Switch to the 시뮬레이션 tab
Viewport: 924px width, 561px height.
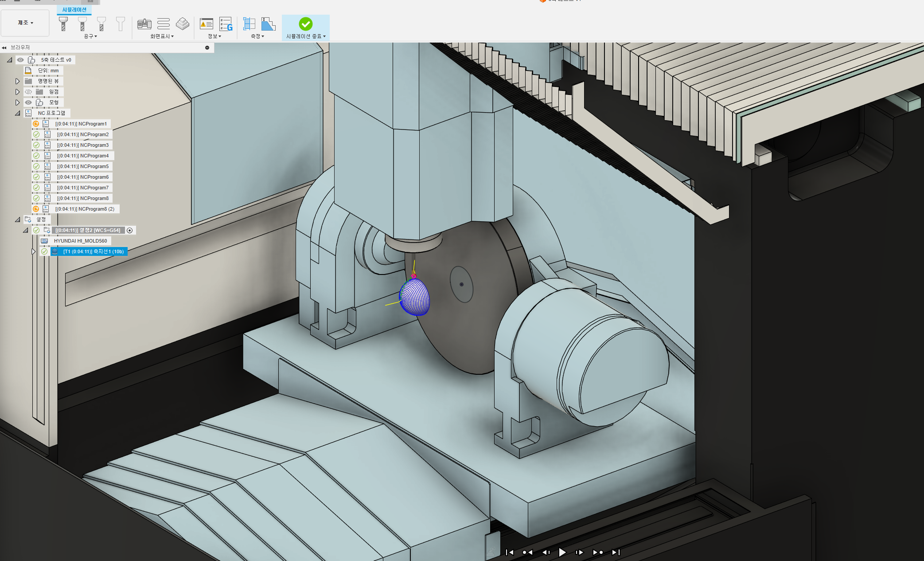(x=74, y=9)
